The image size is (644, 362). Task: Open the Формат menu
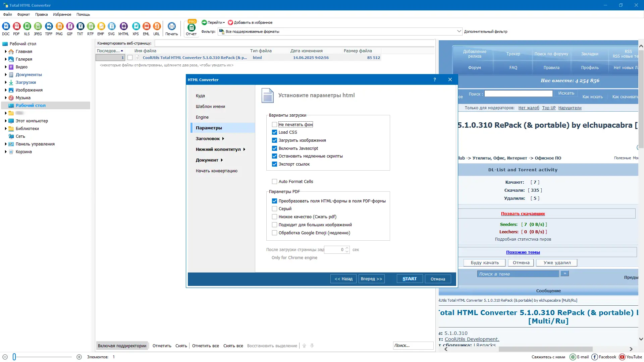[23, 14]
